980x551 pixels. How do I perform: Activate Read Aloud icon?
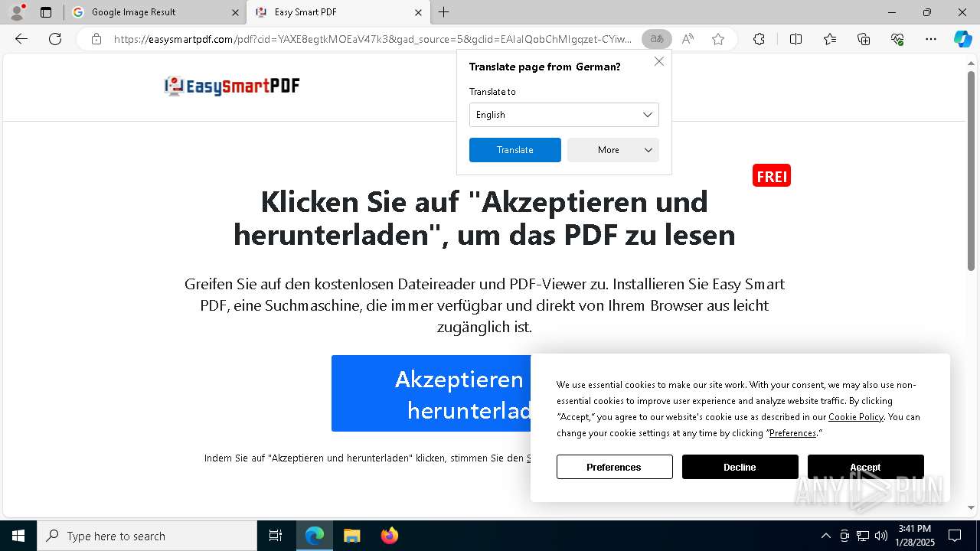click(x=688, y=39)
